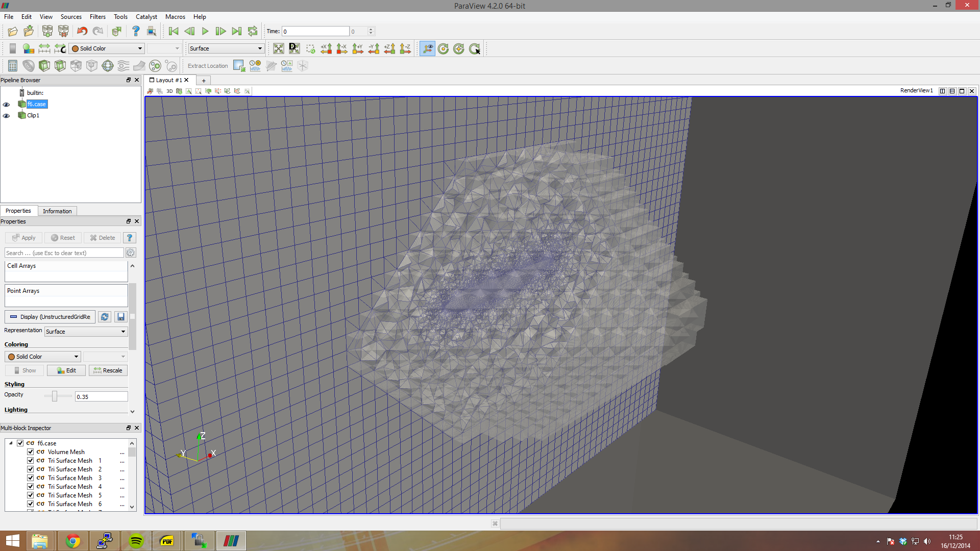Uncheck Tri Surface Mesh 3 checkbox
This screenshot has height=551, width=980.
pos(31,478)
